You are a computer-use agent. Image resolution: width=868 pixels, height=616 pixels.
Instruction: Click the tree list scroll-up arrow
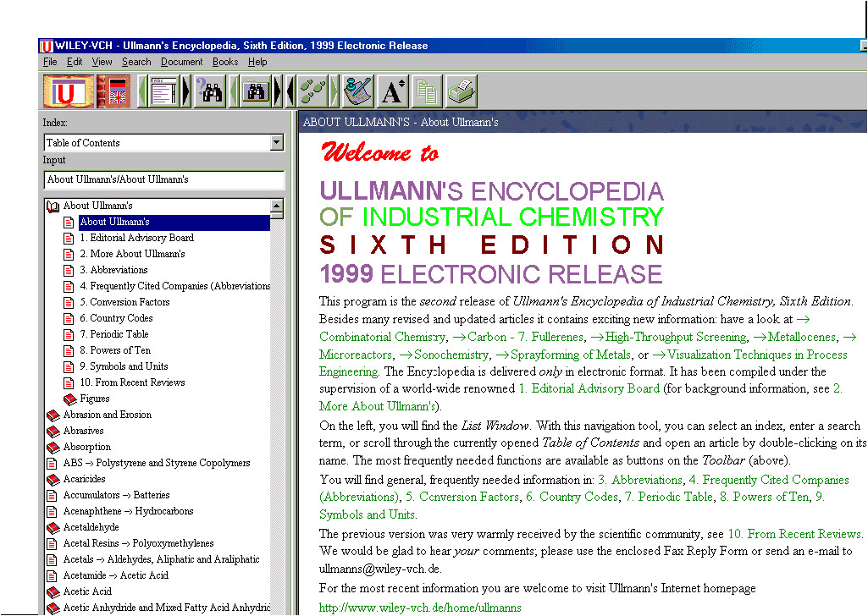click(x=277, y=206)
